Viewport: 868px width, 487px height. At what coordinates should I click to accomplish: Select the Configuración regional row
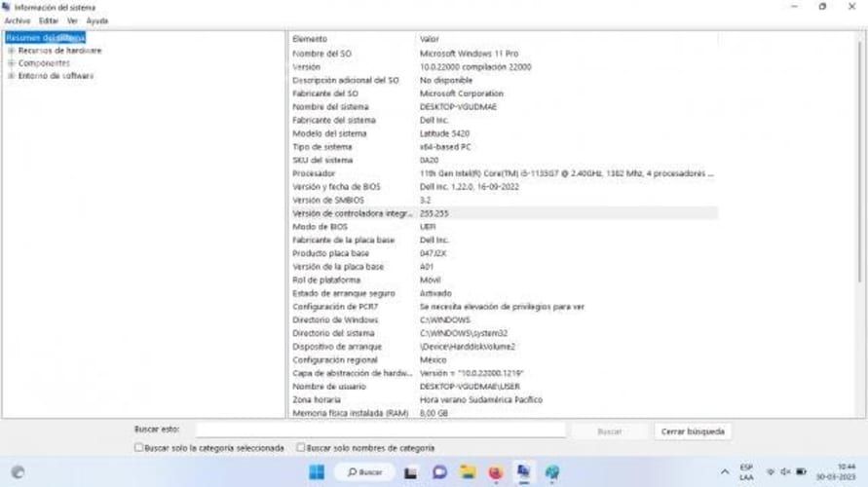pyautogui.click(x=504, y=359)
